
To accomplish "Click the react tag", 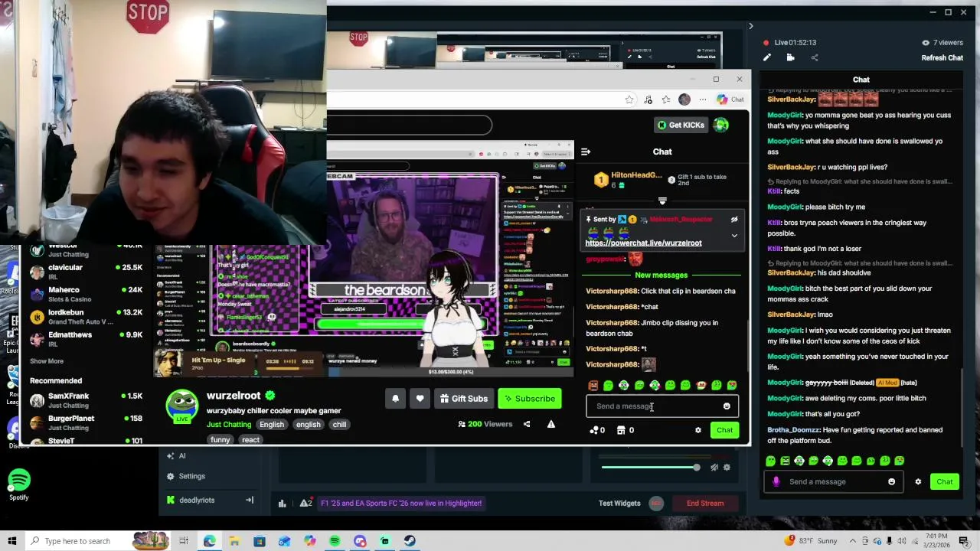I will 250,440.
